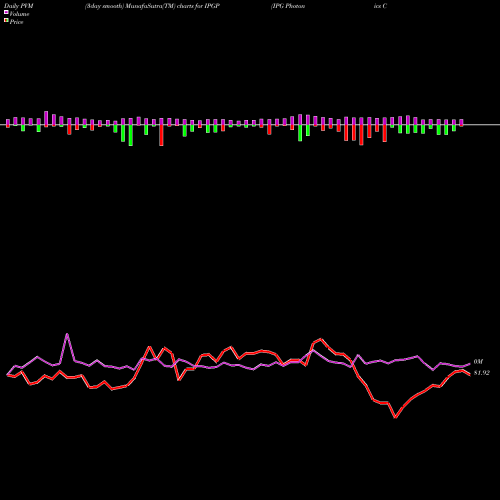Click the '0M' volume value label
This screenshot has height=500, width=500.
pos(478,362)
